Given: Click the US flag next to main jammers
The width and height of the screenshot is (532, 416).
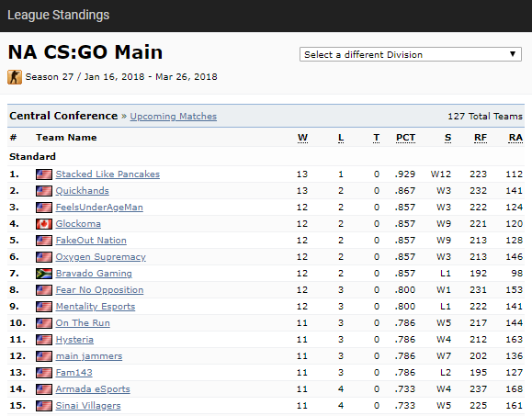Looking at the screenshot, I should pyautogui.click(x=44, y=356).
